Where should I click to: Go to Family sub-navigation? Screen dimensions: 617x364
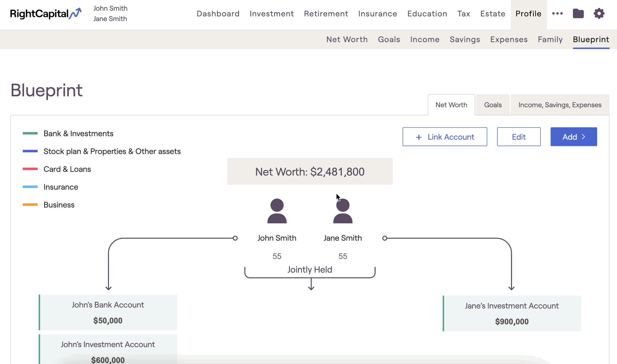(x=550, y=39)
